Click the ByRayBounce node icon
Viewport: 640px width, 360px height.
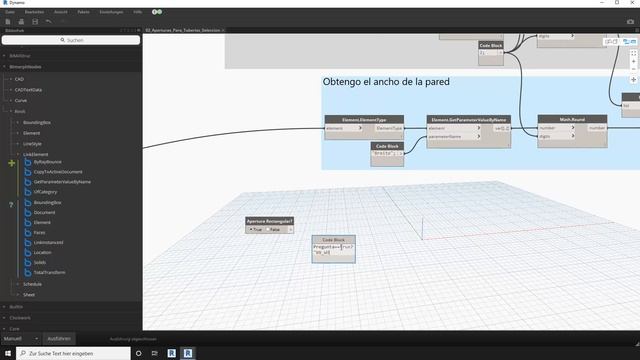click(x=28, y=162)
